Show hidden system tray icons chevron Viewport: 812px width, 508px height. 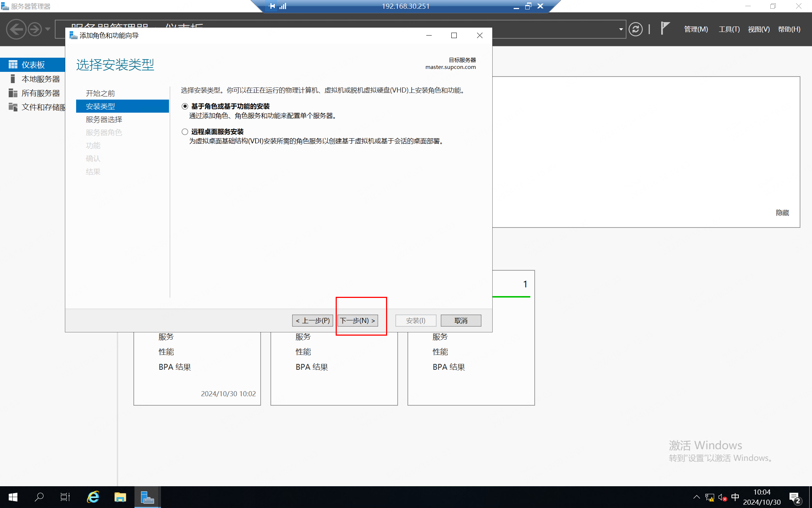click(696, 497)
